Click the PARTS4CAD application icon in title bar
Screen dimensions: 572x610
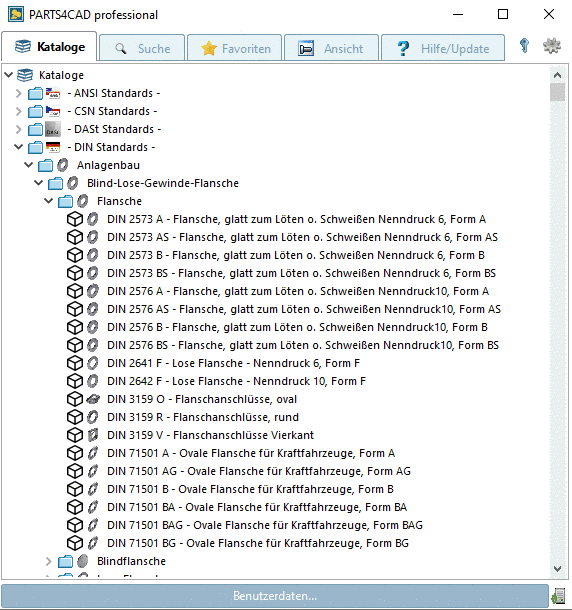[x=16, y=14]
